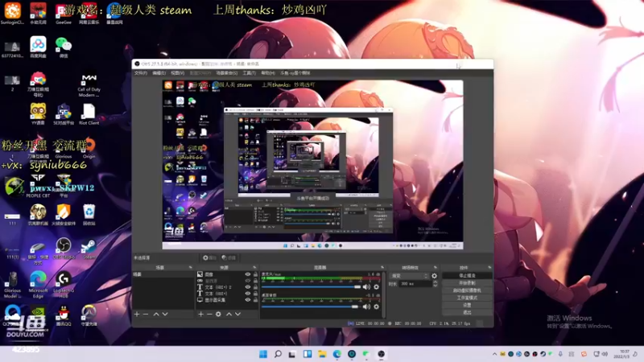Open the Call of Duty Modern Warfare shortcut
Image resolution: width=644 pixels, height=362 pixels.
tap(89, 85)
